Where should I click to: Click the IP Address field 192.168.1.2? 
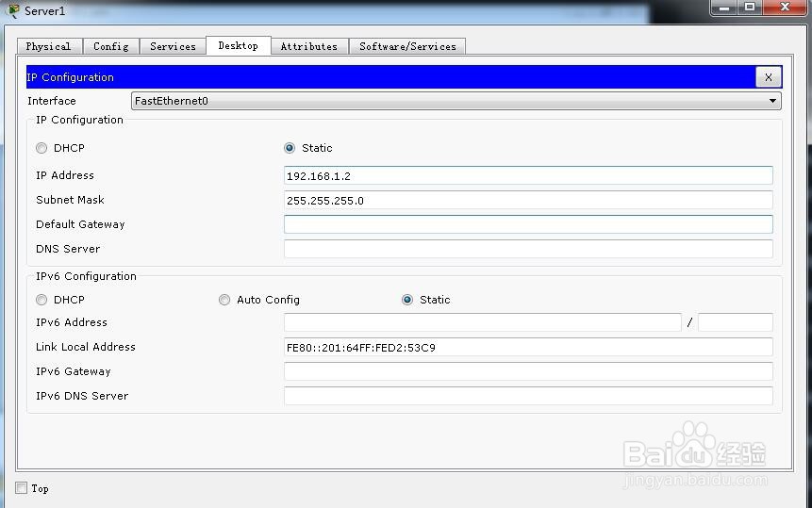[528, 175]
